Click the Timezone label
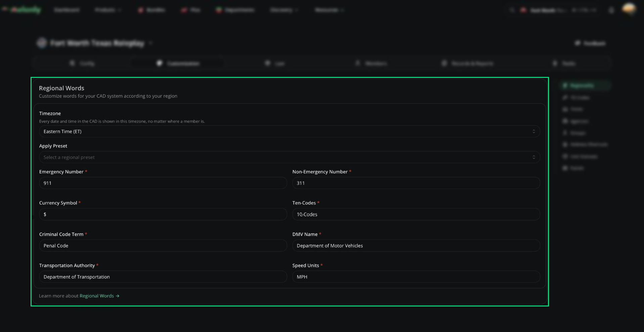The width and height of the screenshot is (644, 332). 50,113
